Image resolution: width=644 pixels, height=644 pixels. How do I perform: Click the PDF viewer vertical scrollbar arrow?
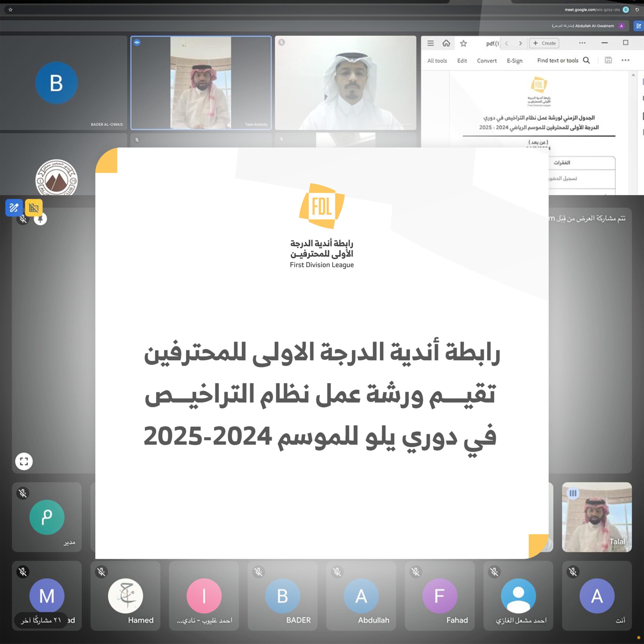coord(633,75)
